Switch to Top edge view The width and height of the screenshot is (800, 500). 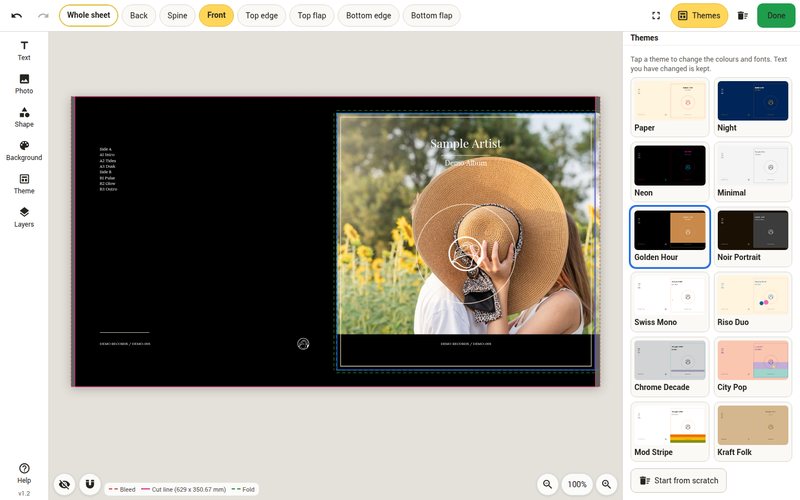261,15
